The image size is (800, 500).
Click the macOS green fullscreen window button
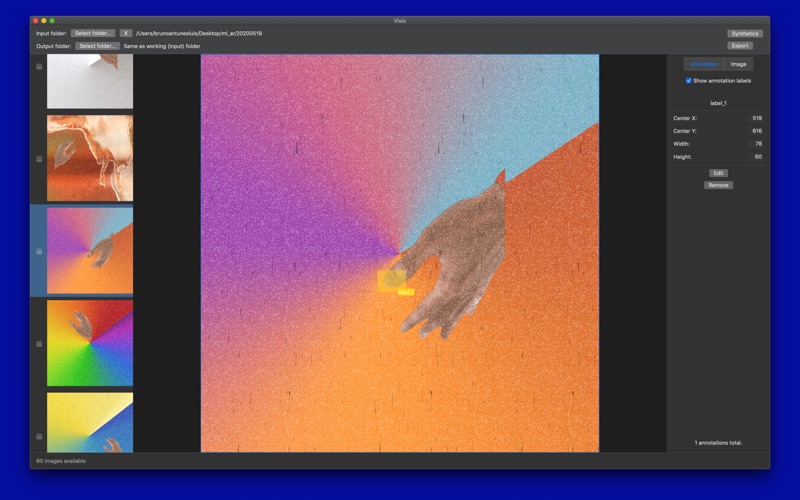click(x=52, y=20)
